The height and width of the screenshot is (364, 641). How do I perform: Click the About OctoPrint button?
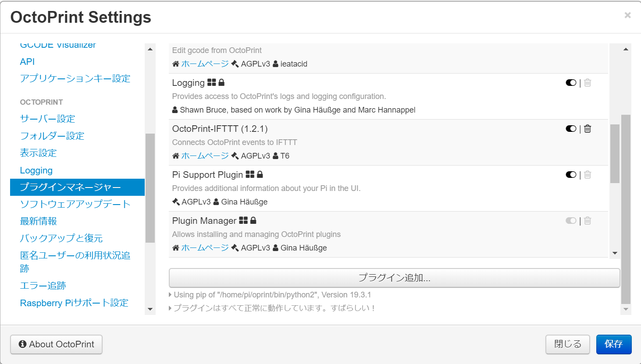[56, 344]
